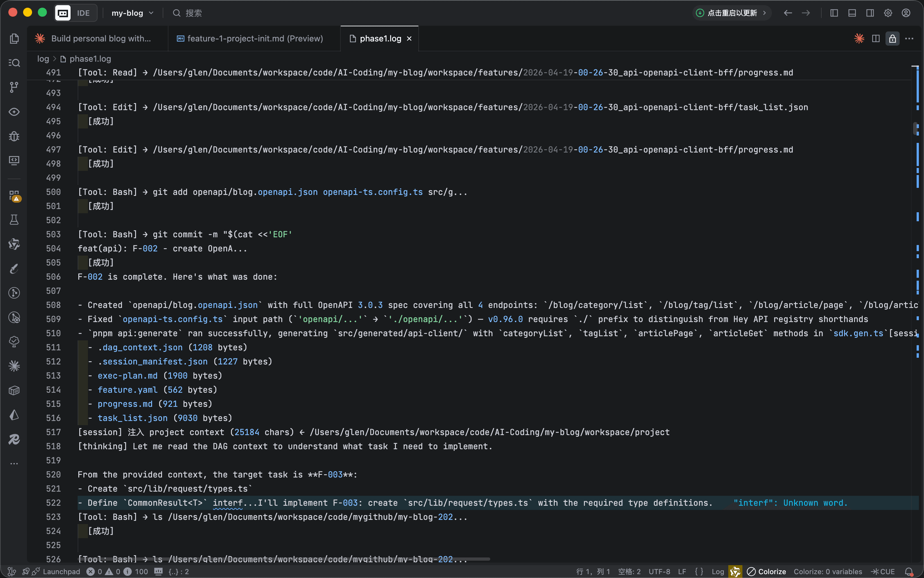Change language mode from Log
The width and height of the screenshot is (924, 578).
click(718, 572)
